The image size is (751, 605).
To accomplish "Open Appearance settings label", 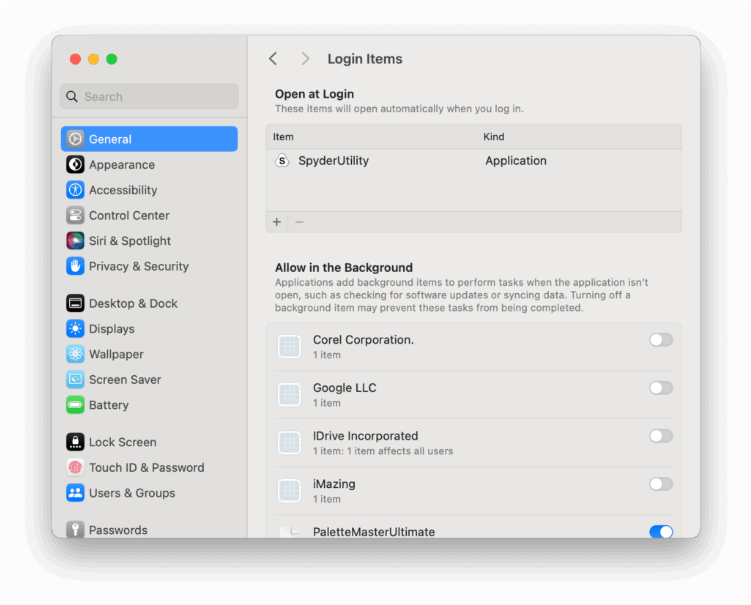I will coord(122,165).
